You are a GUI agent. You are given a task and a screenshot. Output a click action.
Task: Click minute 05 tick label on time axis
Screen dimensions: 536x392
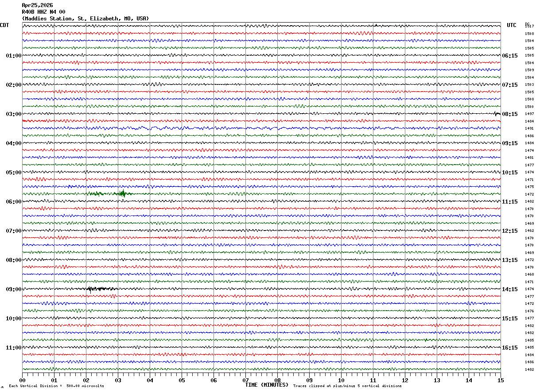click(x=182, y=380)
